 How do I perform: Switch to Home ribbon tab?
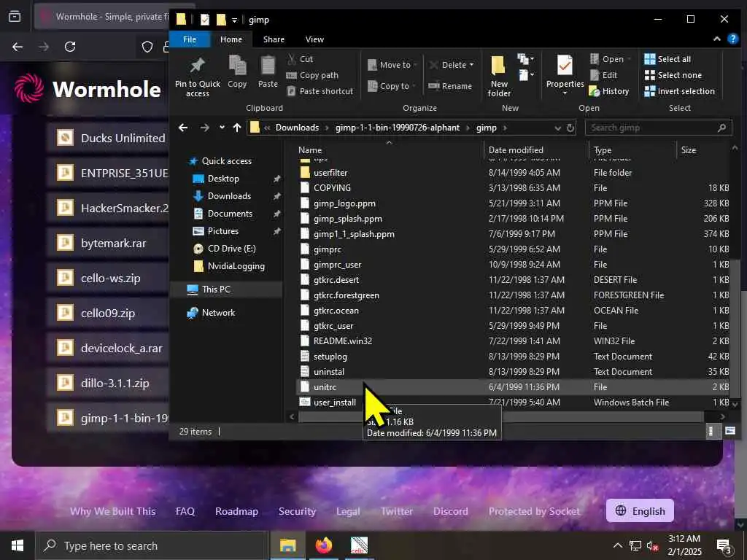[231, 39]
